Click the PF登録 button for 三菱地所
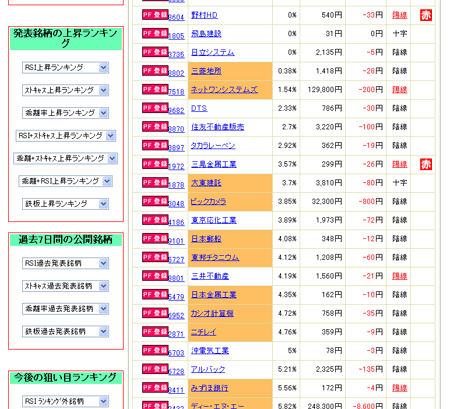The width and height of the screenshot is (450, 409). [x=155, y=71]
